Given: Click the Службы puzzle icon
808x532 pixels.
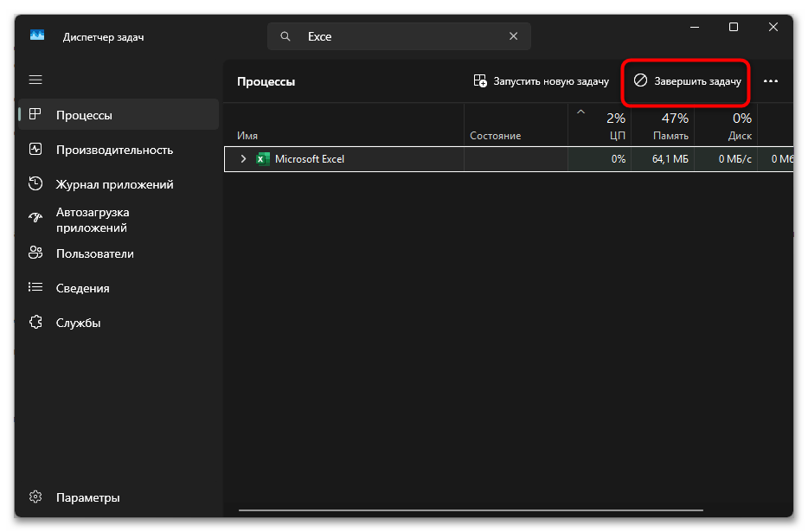Looking at the screenshot, I should 35,323.
